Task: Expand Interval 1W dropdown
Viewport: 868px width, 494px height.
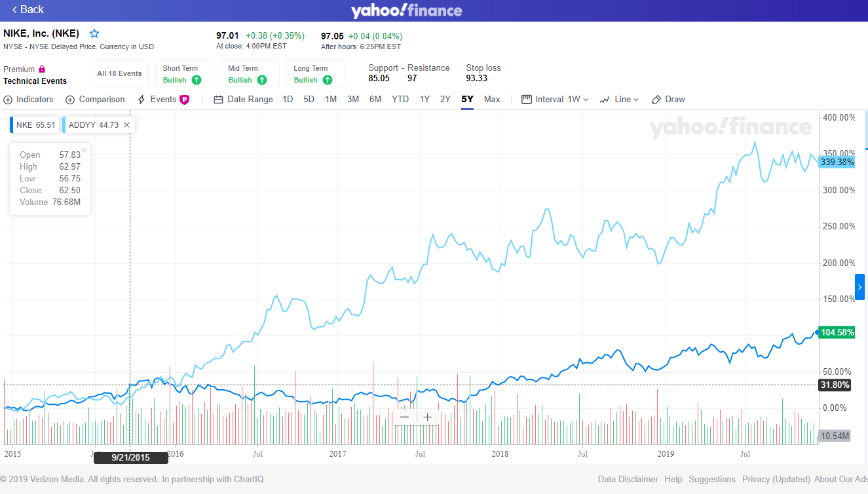Action: click(x=555, y=100)
